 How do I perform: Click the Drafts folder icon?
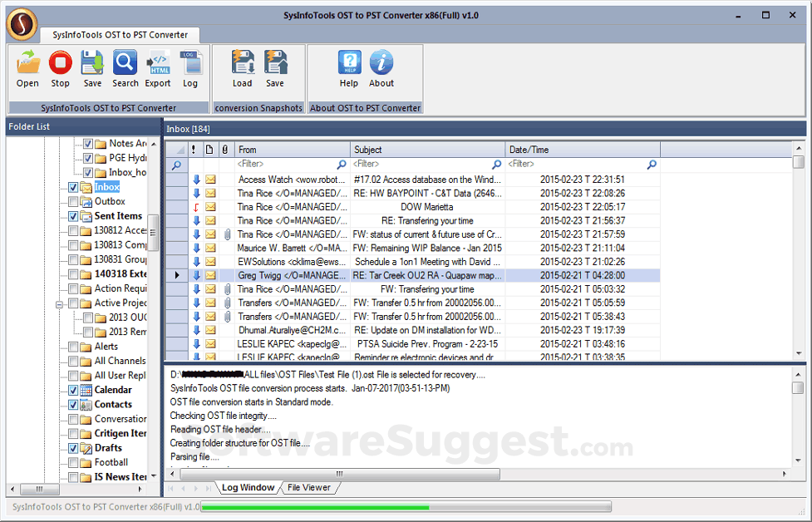click(x=86, y=448)
